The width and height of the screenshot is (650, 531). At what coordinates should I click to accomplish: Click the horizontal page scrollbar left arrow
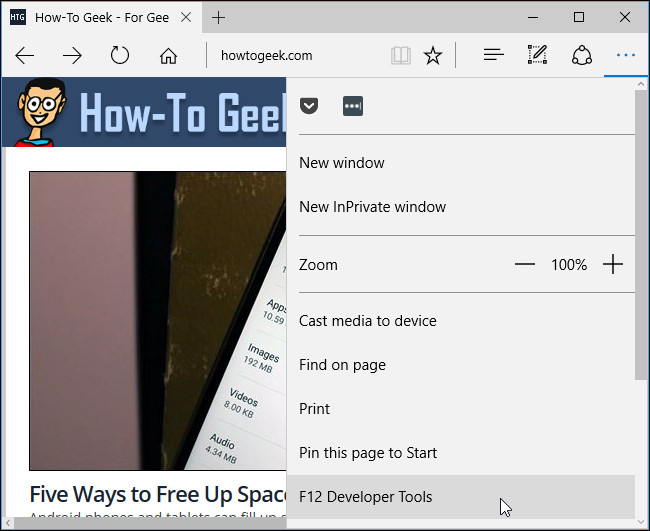pos(7,523)
